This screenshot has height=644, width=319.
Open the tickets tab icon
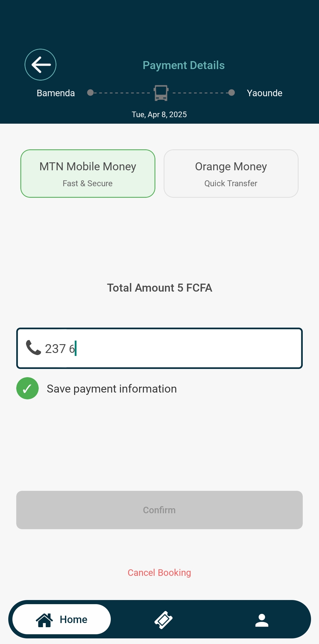163,620
